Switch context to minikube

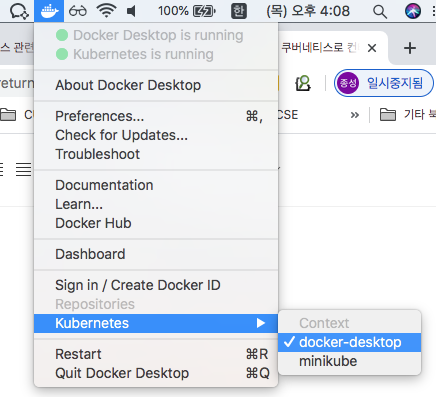click(x=350, y=361)
